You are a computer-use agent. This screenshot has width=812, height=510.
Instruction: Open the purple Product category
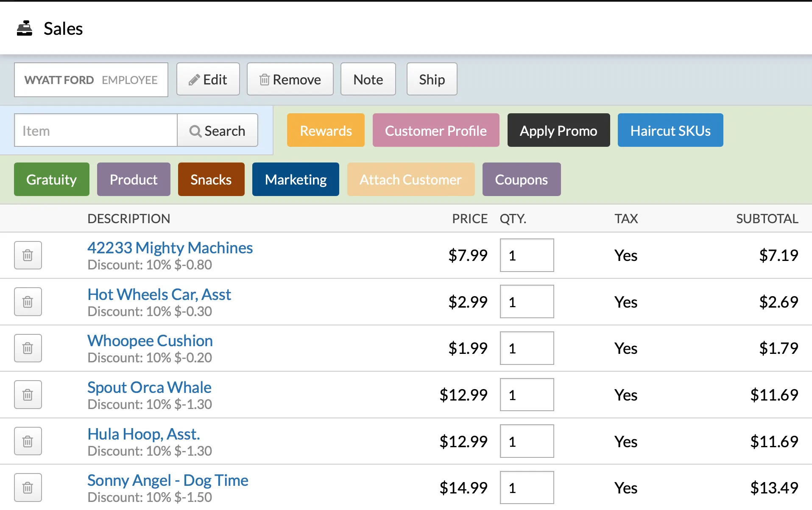134,179
